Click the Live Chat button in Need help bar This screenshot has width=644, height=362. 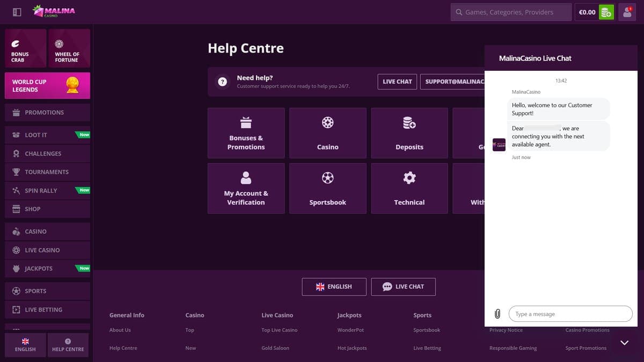point(397,82)
